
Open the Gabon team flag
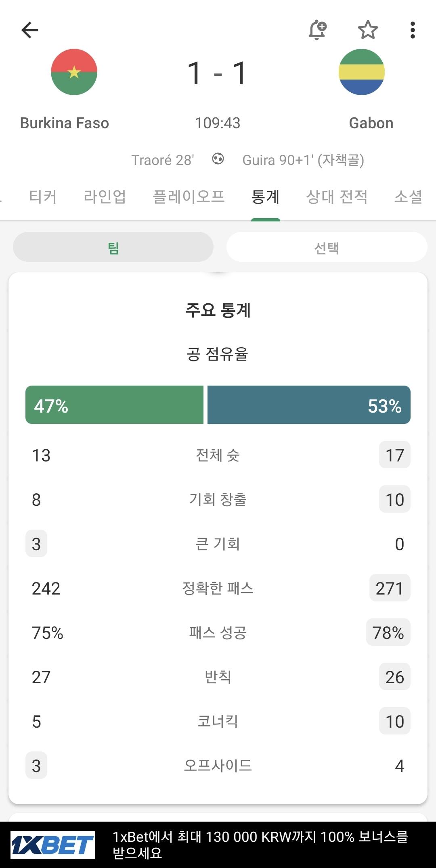pyautogui.click(x=361, y=72)
